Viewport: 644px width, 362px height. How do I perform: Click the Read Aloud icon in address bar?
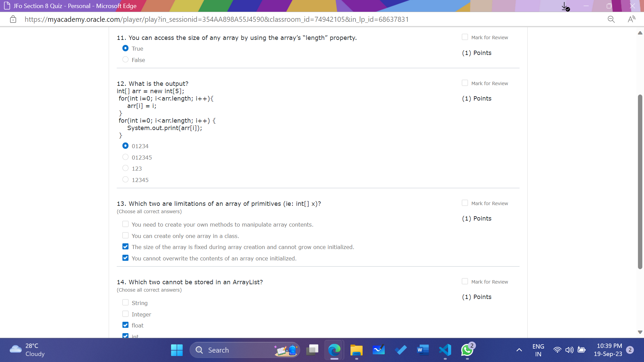point(631,19)
